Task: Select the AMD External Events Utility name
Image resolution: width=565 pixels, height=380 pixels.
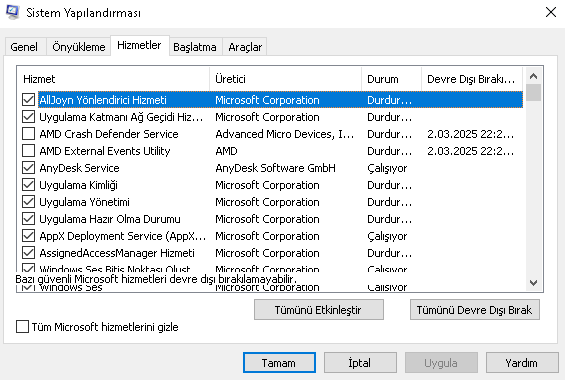Action: coord(105,151)
